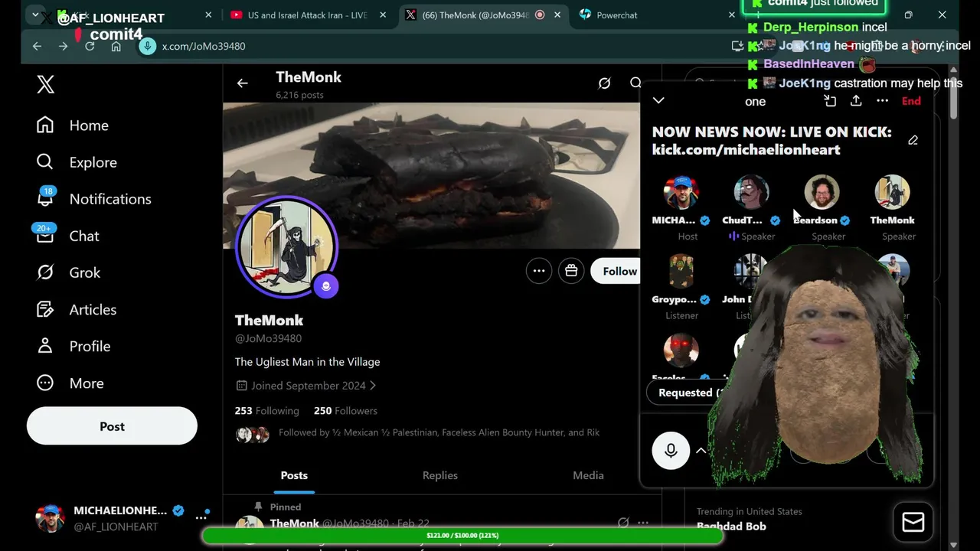The width and height of the screenshot is (980, 551).
Task: Click the Space pop-out icon
Action: click(830, 100)
